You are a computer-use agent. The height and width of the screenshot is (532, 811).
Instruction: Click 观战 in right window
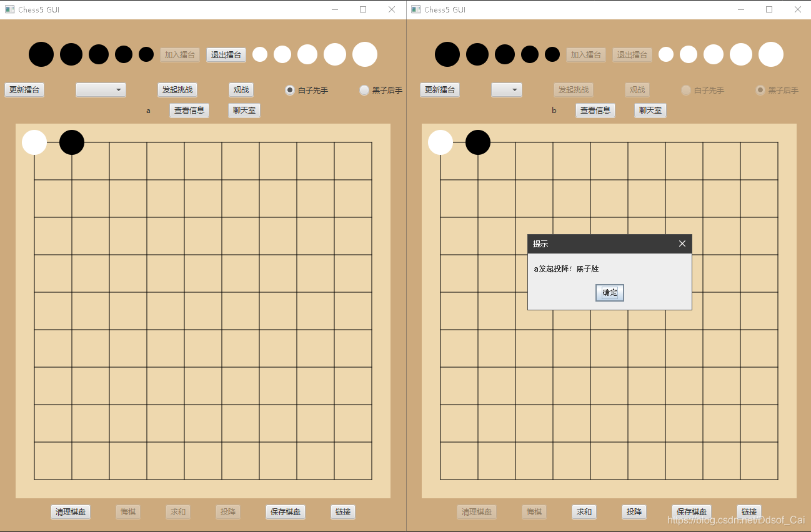637,90
